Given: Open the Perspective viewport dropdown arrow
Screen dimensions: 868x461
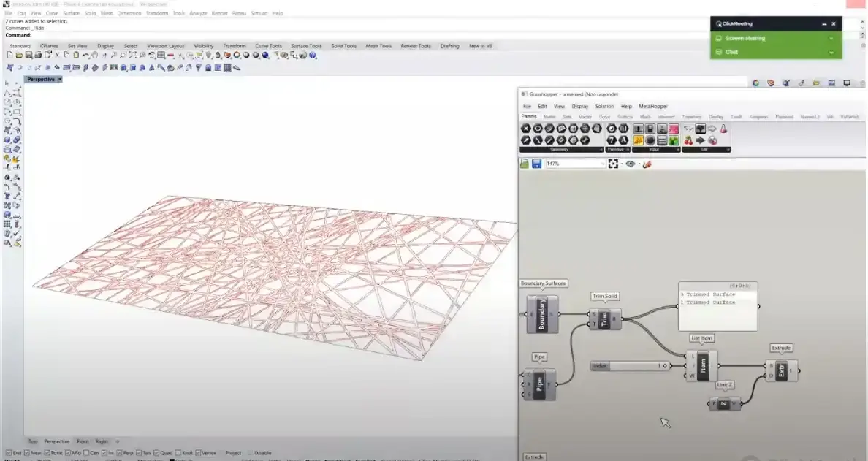Looking at the screenshot, I should tap(60, 79).
